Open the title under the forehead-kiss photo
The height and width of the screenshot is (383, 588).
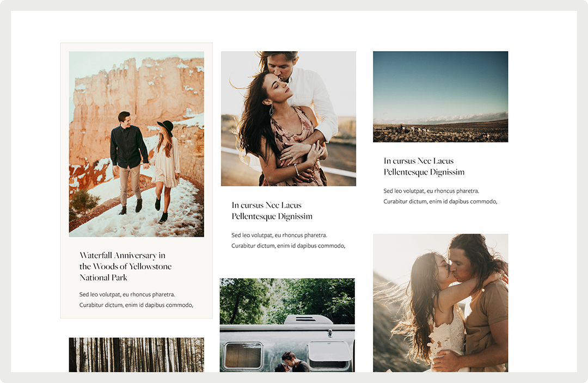pyautogui.click(x=272, y=211)
